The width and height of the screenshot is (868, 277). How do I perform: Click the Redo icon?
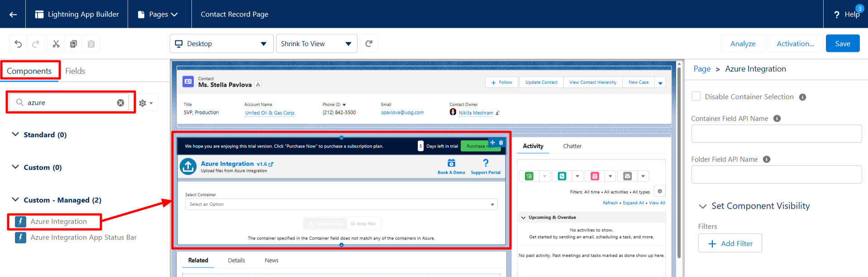coord(36,44)
